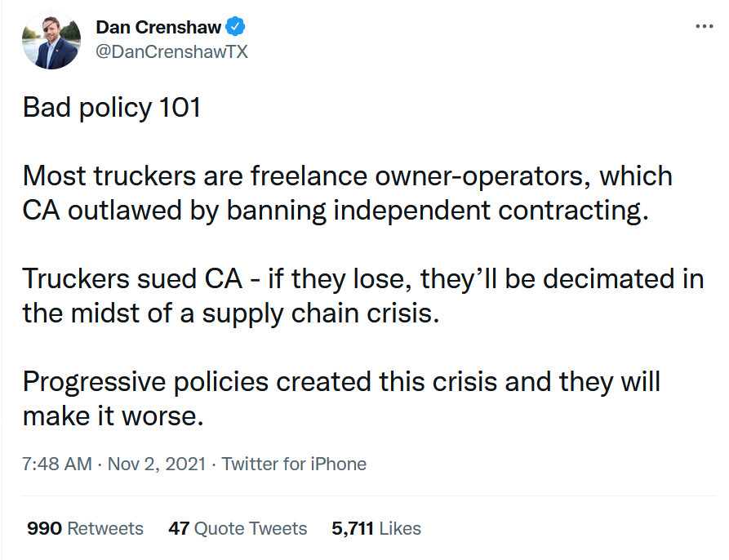Screen dimensions: 729x560
Task: Click the display name Dan Crenshaw
Action: [x=158, y=28]
